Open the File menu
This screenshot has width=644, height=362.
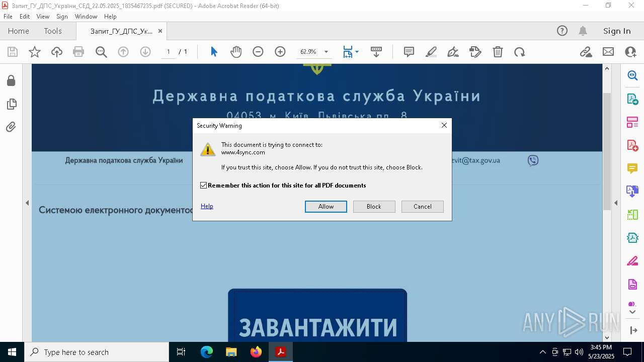point(8,17)
